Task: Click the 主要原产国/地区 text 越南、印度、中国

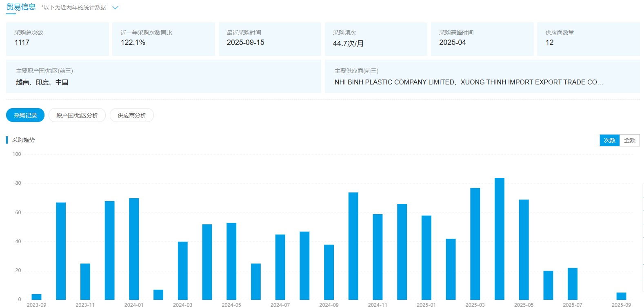Action: coord(42,82)
